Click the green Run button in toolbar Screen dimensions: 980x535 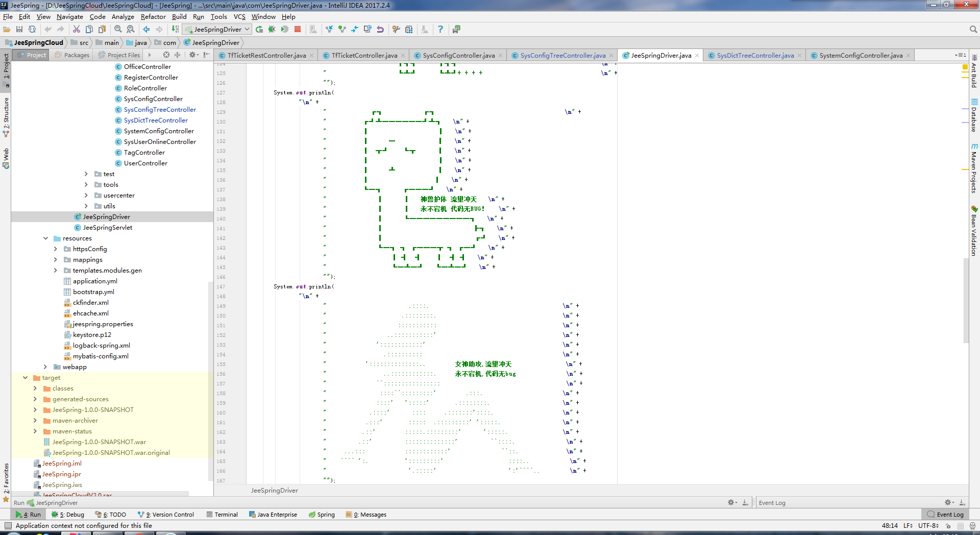coord(259,29)
